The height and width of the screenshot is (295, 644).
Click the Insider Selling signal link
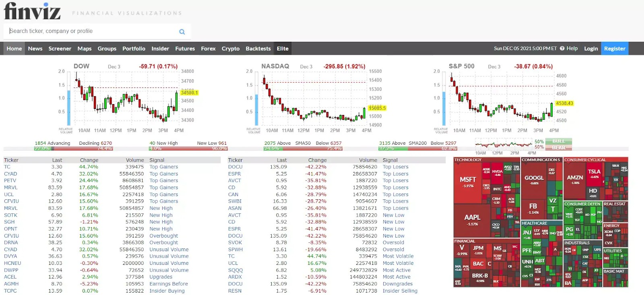point(400,291)
